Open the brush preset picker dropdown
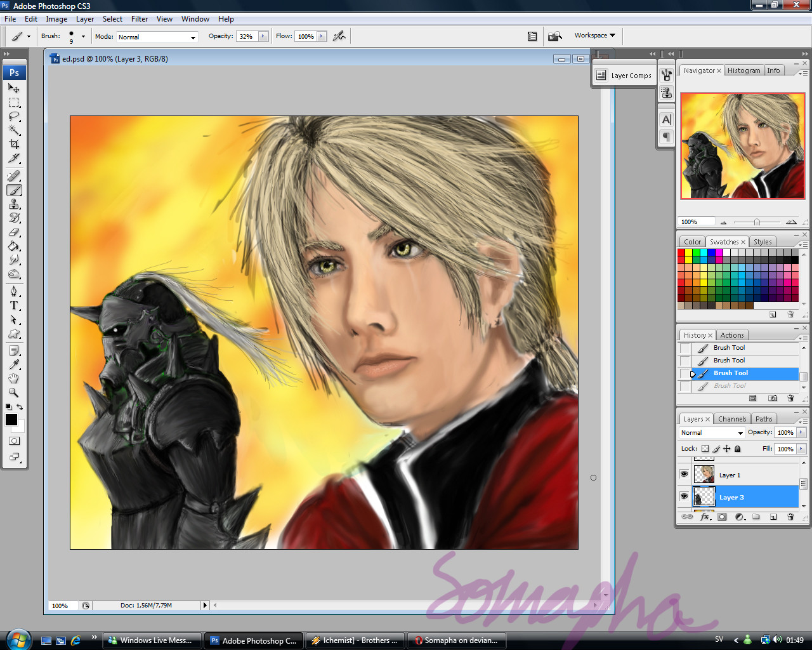Screen dimensions: 812x650 83,36
